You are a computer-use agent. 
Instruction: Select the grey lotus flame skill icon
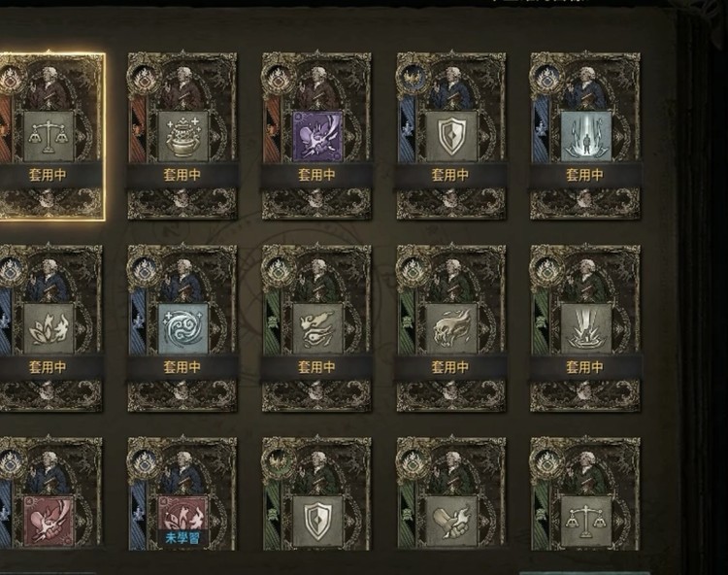[49, 329]
